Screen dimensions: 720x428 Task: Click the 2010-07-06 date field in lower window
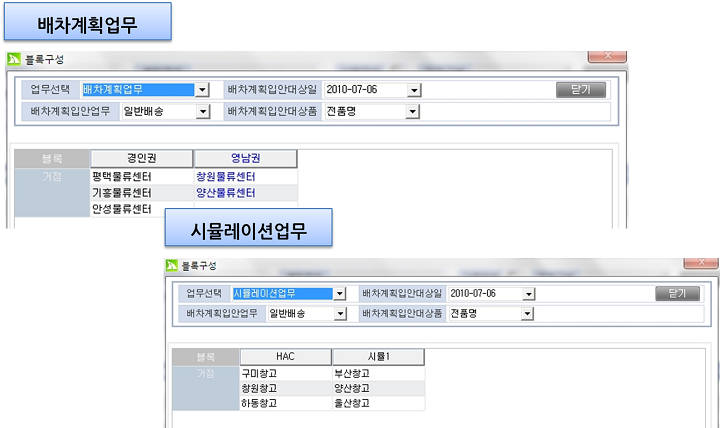485,294
